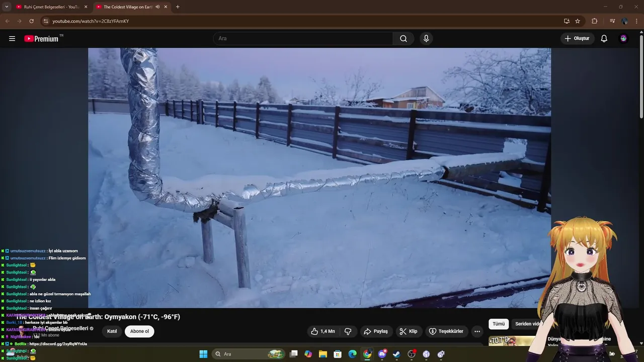Open Discord from the taskbar
Viewport: 644px width, 362px height.
coord(382,354)
